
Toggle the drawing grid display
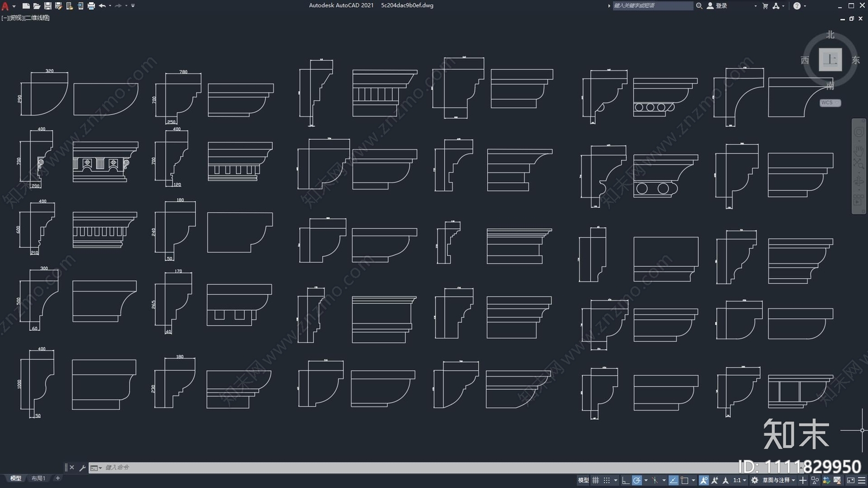[x=596, y=480]
